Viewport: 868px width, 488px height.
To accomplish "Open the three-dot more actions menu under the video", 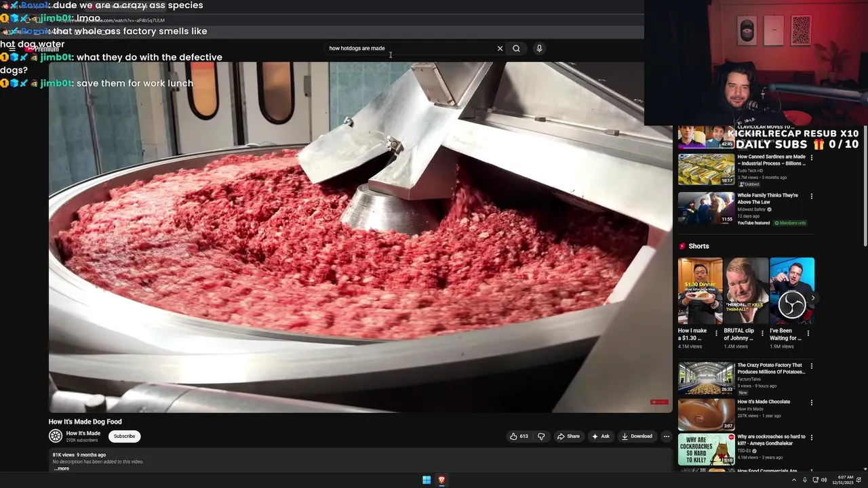I will pyautogui.click(x=666, y=436).
